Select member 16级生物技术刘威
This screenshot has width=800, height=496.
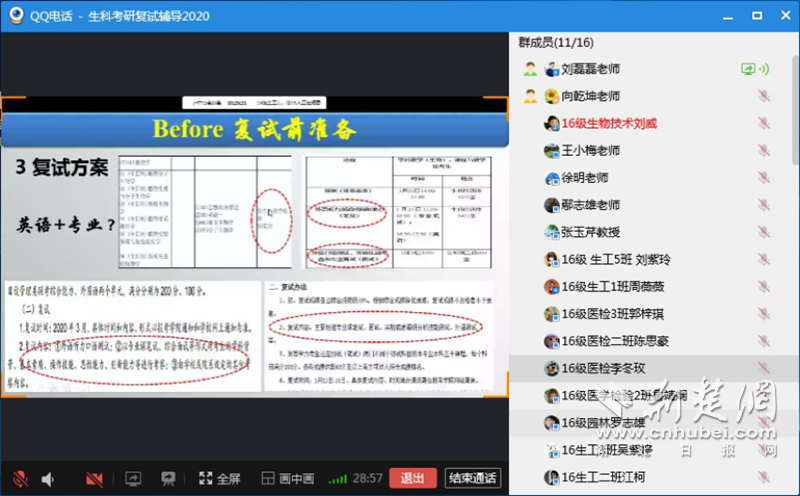pyautogui.click(x=608, y=123)
